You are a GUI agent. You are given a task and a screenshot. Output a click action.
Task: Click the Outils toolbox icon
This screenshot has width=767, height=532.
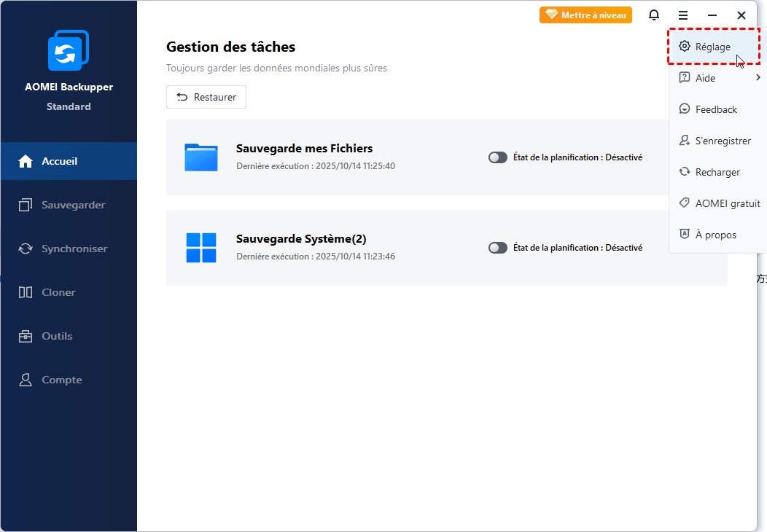click(26, 336)
